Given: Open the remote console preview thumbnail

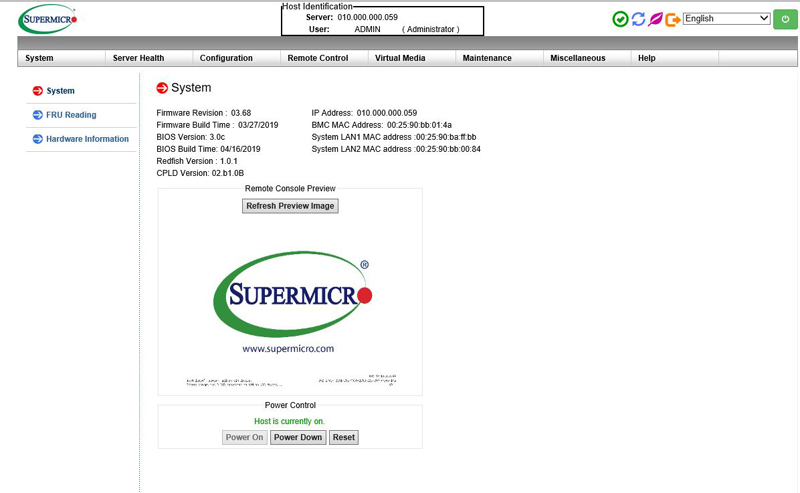Looking at the screenshot, I should point(290,303).
